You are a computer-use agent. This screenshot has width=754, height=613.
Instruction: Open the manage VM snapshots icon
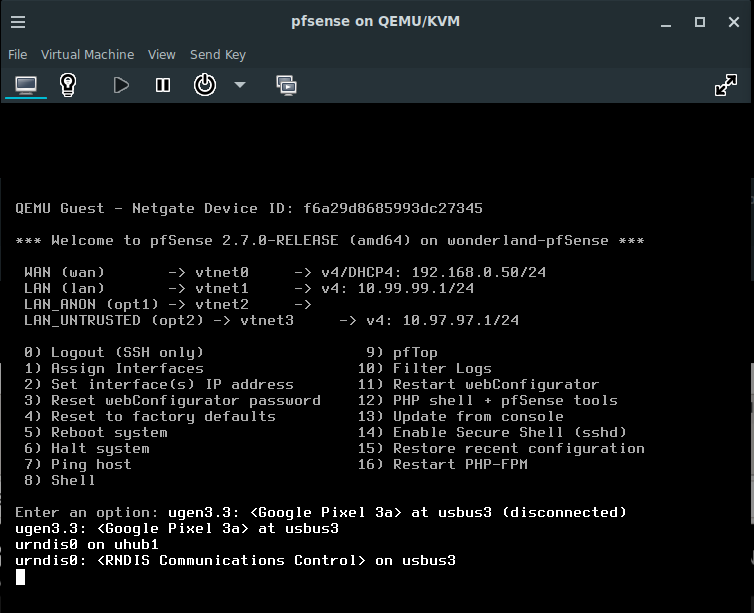point(287,85)
